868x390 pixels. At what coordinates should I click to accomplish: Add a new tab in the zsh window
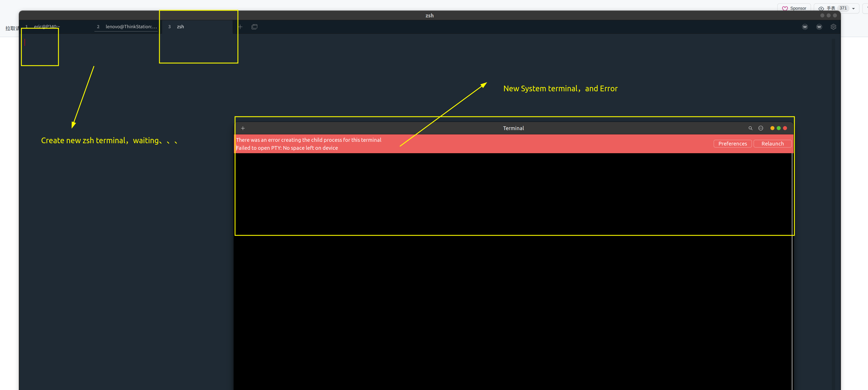tap(240, 27)
